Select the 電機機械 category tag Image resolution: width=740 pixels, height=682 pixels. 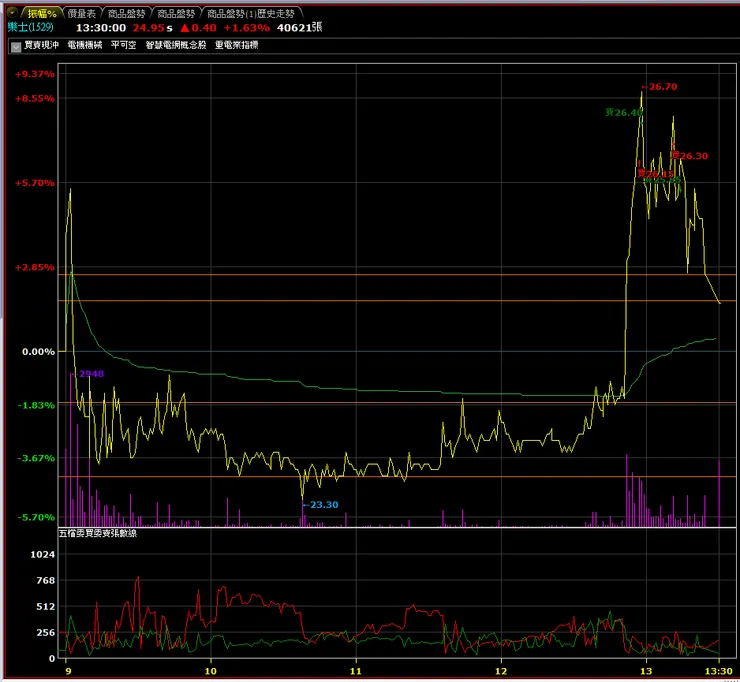85,45
